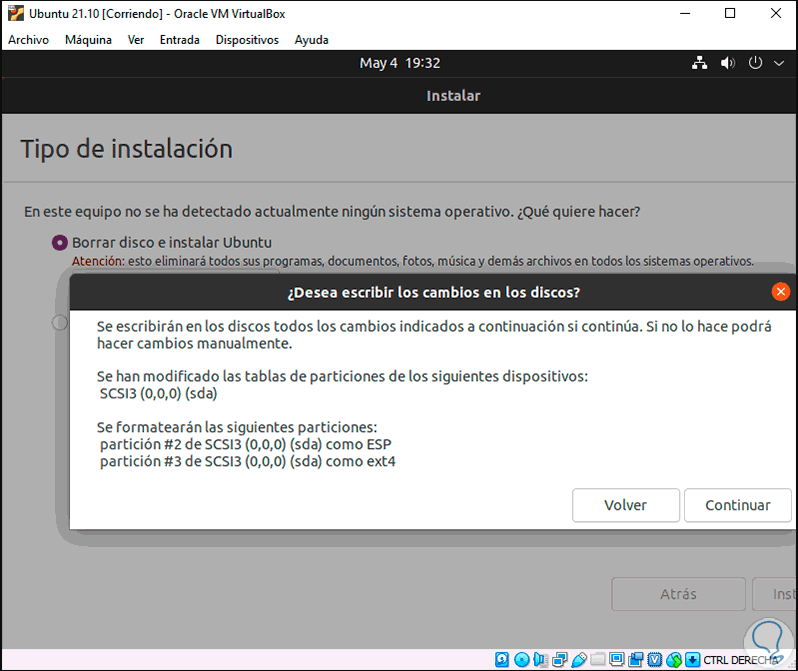The height and width of the screenshot is (671, 798).
Task: Click the Atención warning text
Action: [x=413, y=261]
